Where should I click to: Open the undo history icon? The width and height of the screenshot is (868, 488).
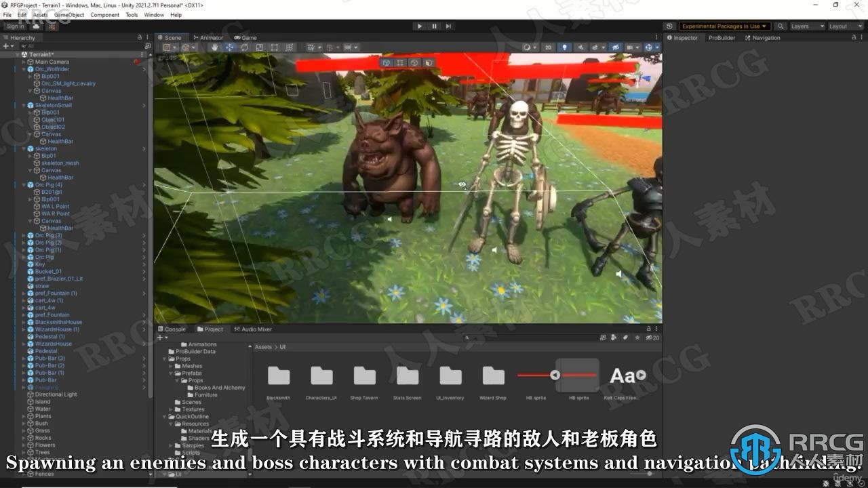(x=669, y=26)
